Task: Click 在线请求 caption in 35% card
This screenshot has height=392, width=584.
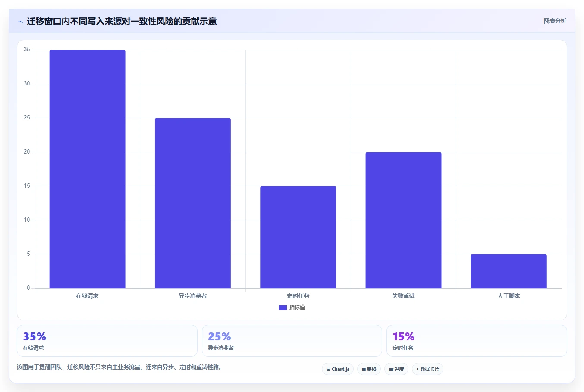Action: pyautogui.click(x=33, y=348)
